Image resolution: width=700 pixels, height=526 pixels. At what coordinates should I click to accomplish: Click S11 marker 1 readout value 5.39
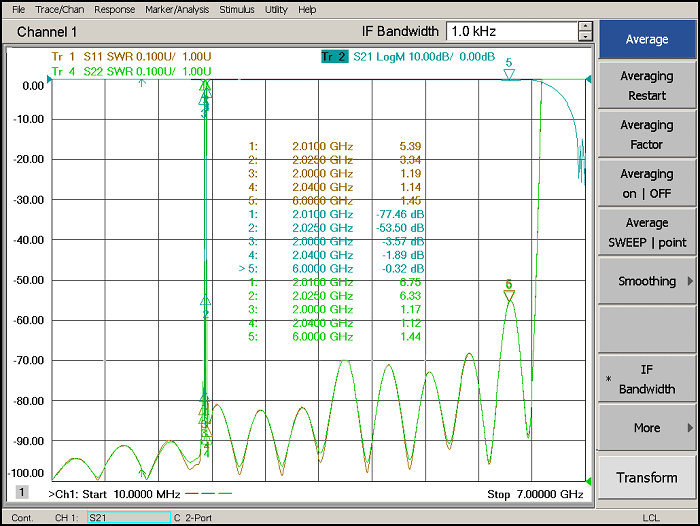pos(410,146)
